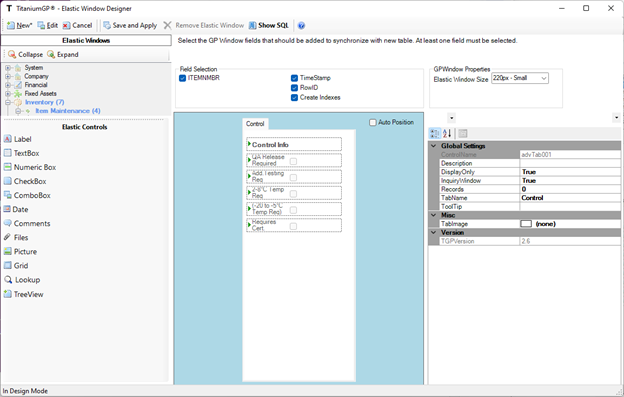Select the Grid elastic control
The height and width of the screenshot is (397, 624).
coord(16,266)
